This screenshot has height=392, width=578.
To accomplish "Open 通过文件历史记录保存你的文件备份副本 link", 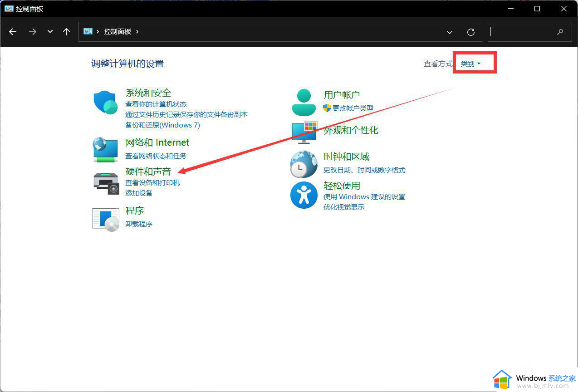I will 186,115.
